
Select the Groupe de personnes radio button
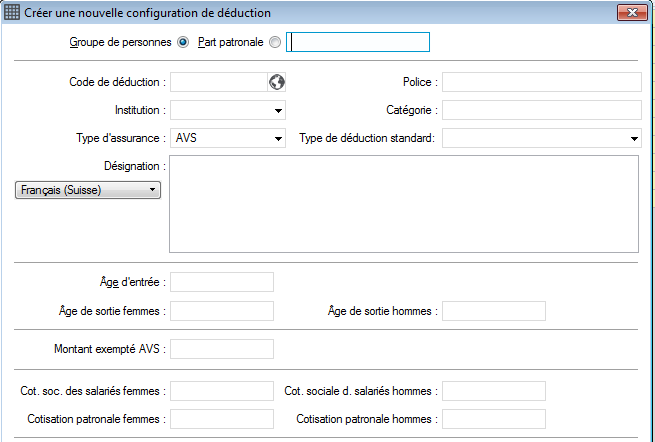[183, 42]
